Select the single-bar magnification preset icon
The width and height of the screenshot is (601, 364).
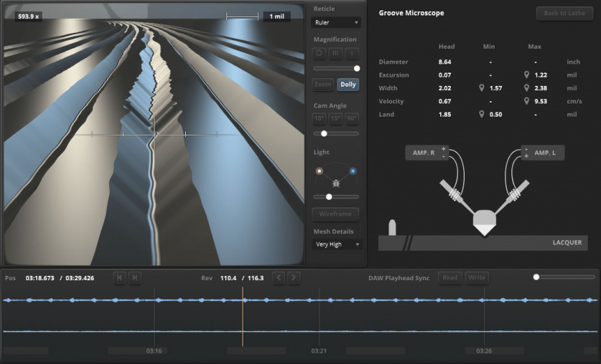(354, 54)
